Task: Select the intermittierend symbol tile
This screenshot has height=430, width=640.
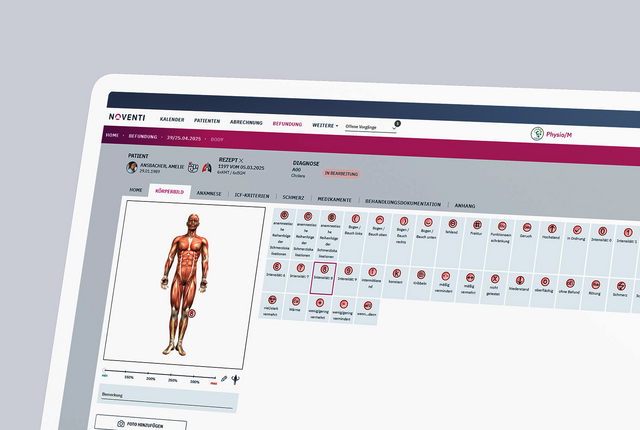Action: [371, 281]
